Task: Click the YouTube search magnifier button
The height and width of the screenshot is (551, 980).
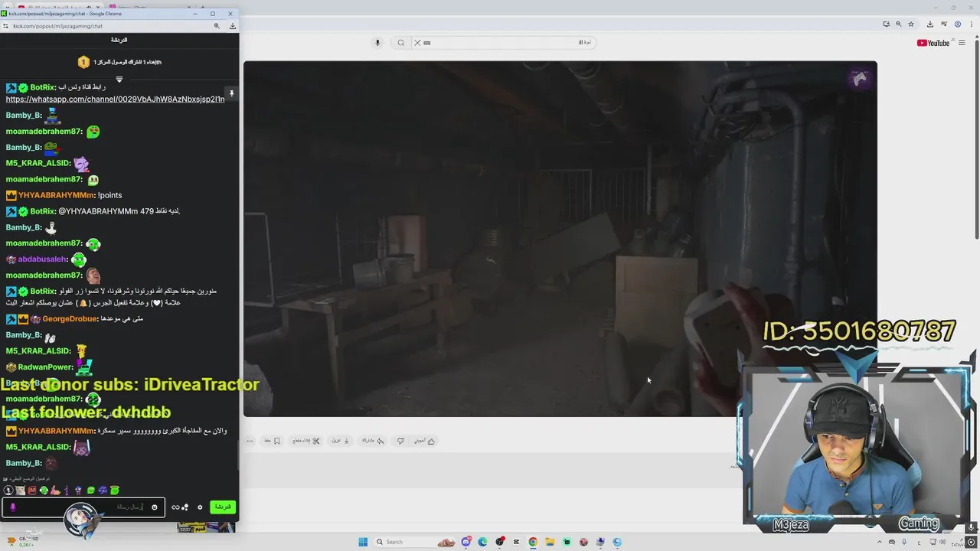Action: point(400,43)
